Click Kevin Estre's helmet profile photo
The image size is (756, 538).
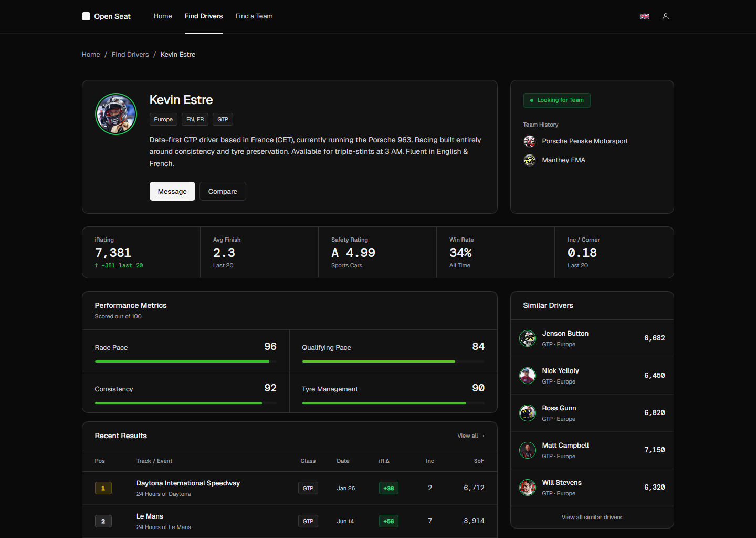click(115, 113)
